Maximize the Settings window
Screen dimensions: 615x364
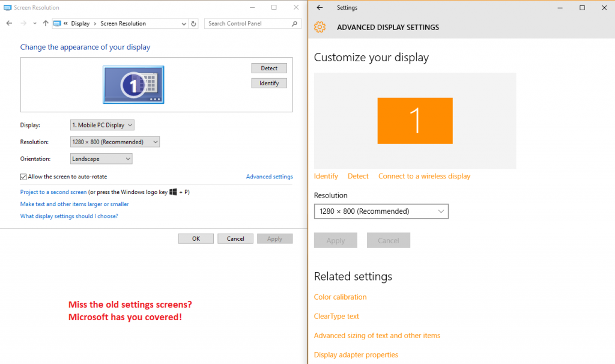coord(582,8)
